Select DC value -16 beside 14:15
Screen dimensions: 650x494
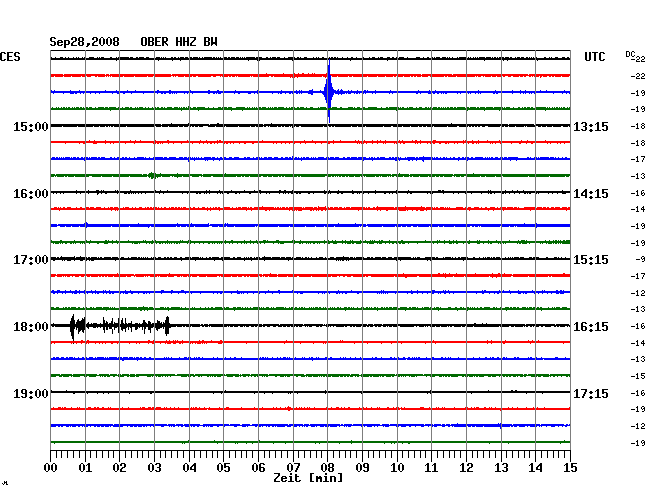[x=638, y=193]
